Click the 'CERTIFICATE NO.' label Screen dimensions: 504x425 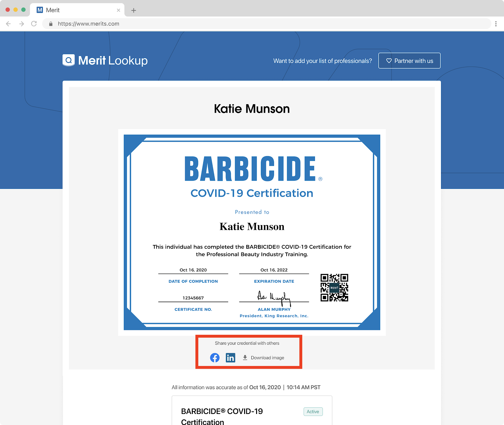tap(193, 309)
